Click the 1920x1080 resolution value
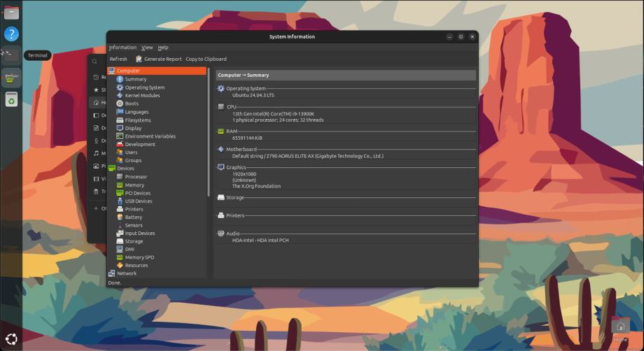644x351 pixels. click(x=244, y=174)
